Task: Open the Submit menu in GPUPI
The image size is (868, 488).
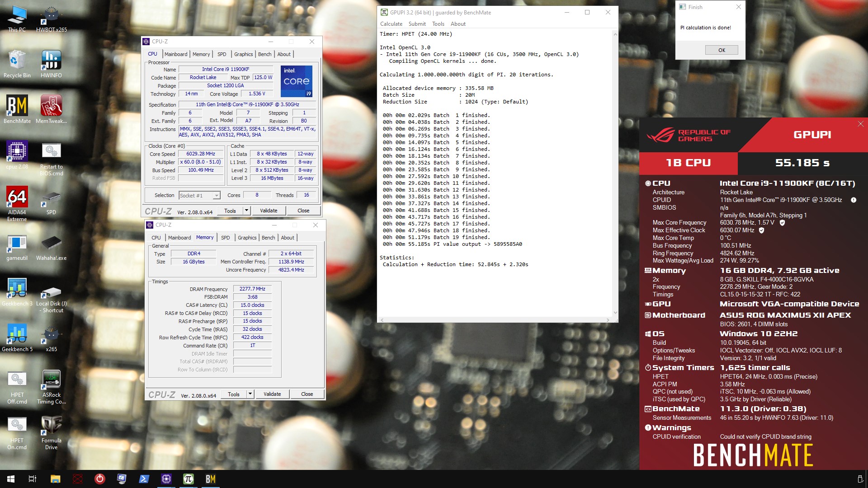Action: click(417, 24)
